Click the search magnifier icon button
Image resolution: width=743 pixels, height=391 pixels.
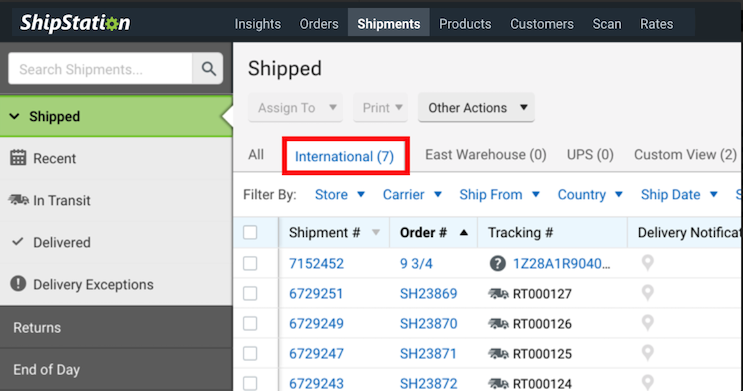tap(208, 69)
